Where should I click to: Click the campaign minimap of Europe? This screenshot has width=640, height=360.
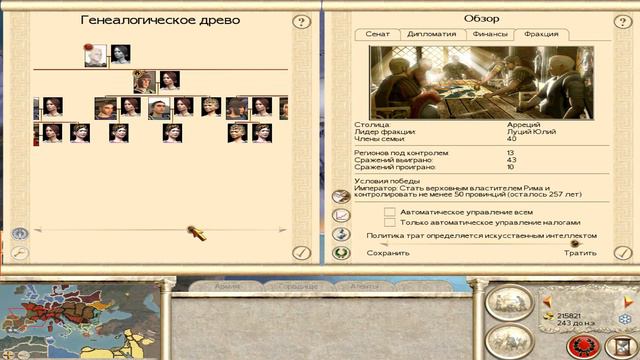(80, 321)
